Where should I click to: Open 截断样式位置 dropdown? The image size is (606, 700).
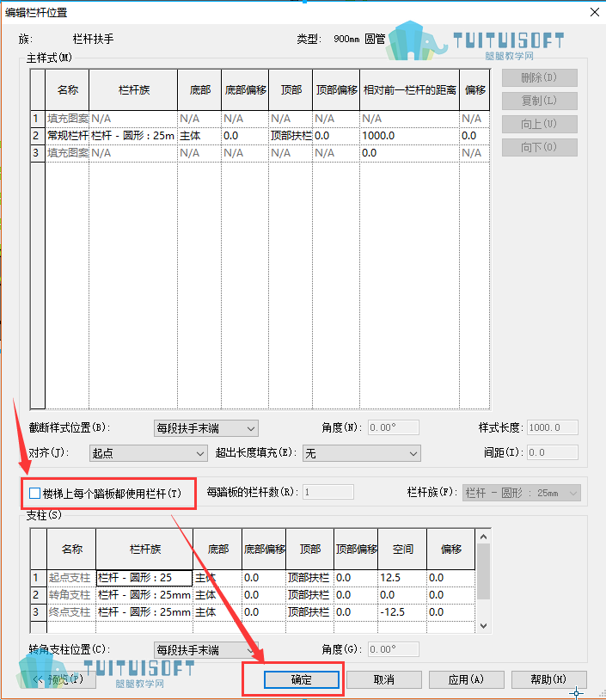click(205, 428)
